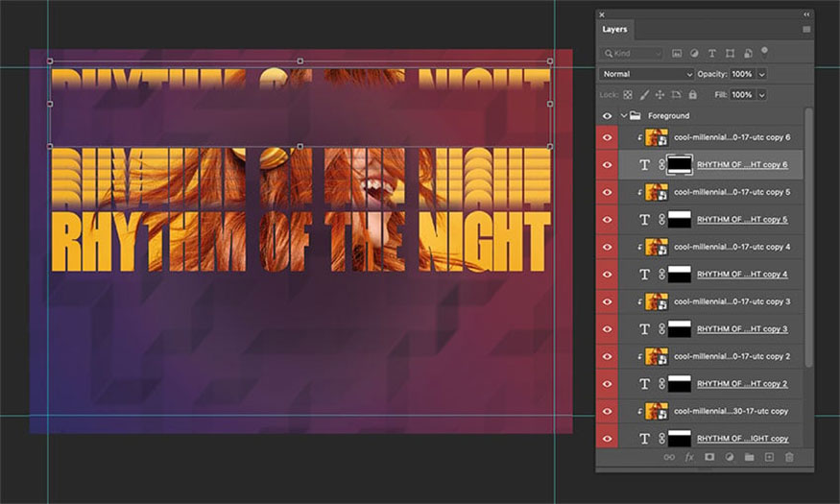Screen dimensions: 840x504
Task: Select layer RHYTHM OF ...HT copy 4
Action: click(742, 275)
